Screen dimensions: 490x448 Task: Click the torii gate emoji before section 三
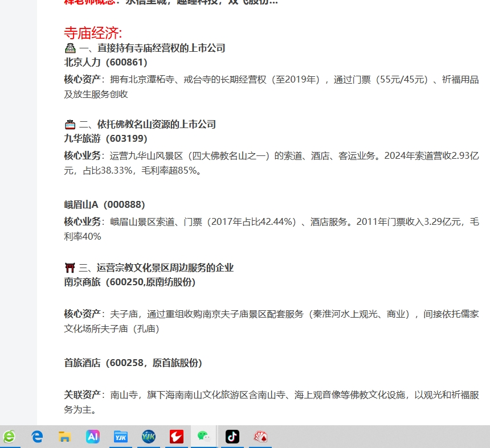[x=70, y=268]
